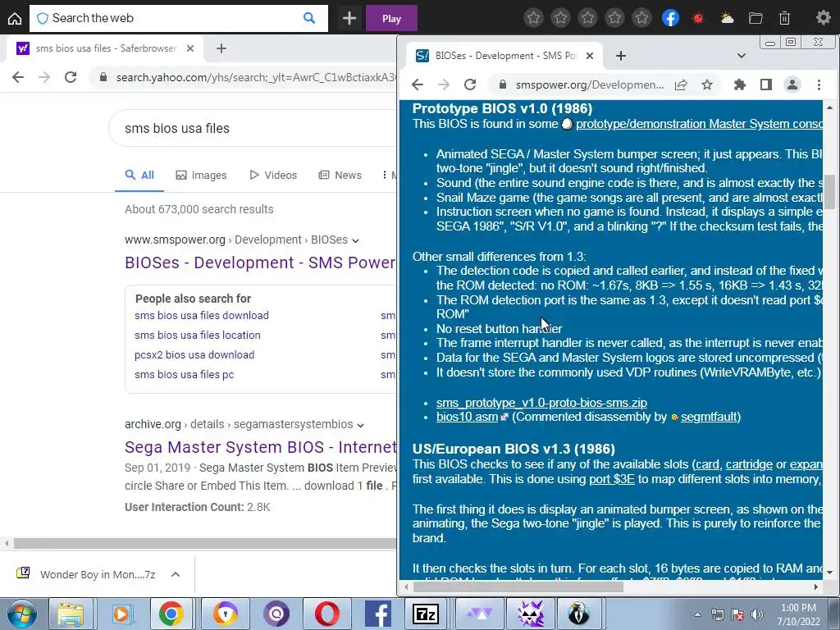Select the BIOSes - Development tab in Chrome
The image size is (840, 630).
click(x=504, y=56)
